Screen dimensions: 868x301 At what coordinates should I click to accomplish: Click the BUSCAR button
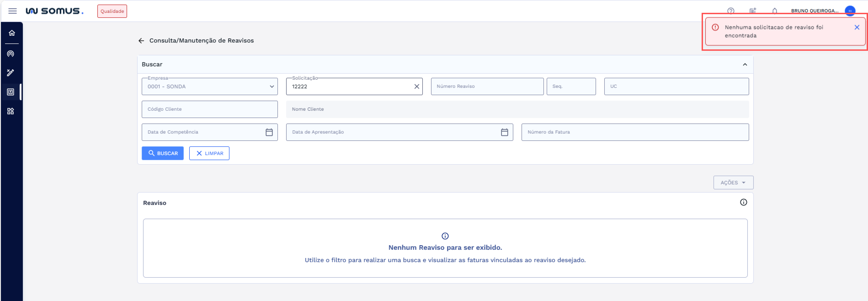click(162, 153)
